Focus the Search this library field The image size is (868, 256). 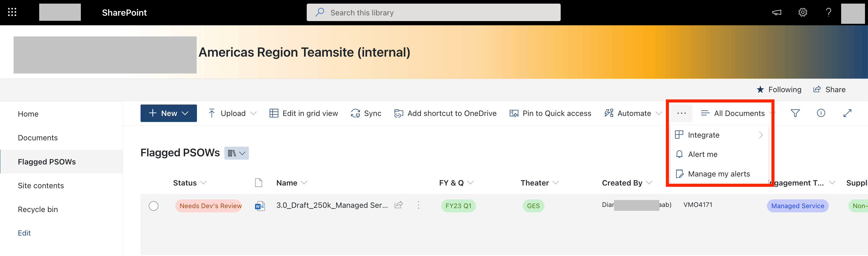pyautogui.click(x=433, y=12)
